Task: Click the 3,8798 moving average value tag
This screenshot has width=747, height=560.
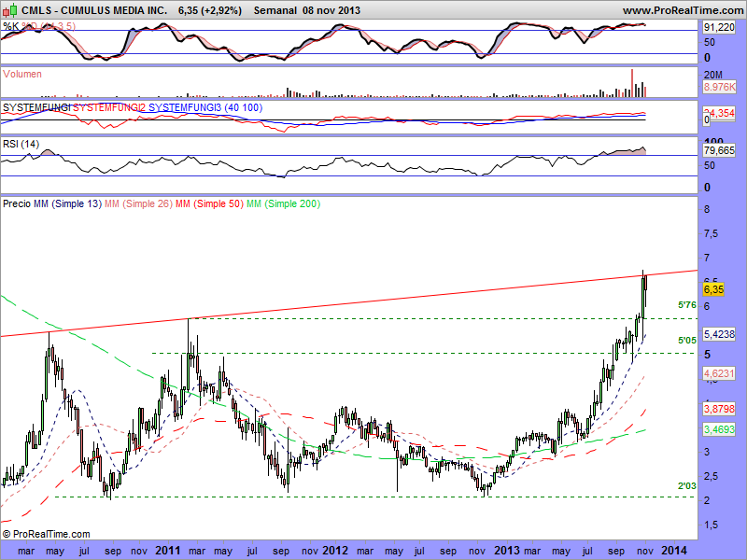Action: (x=719, y=409)
